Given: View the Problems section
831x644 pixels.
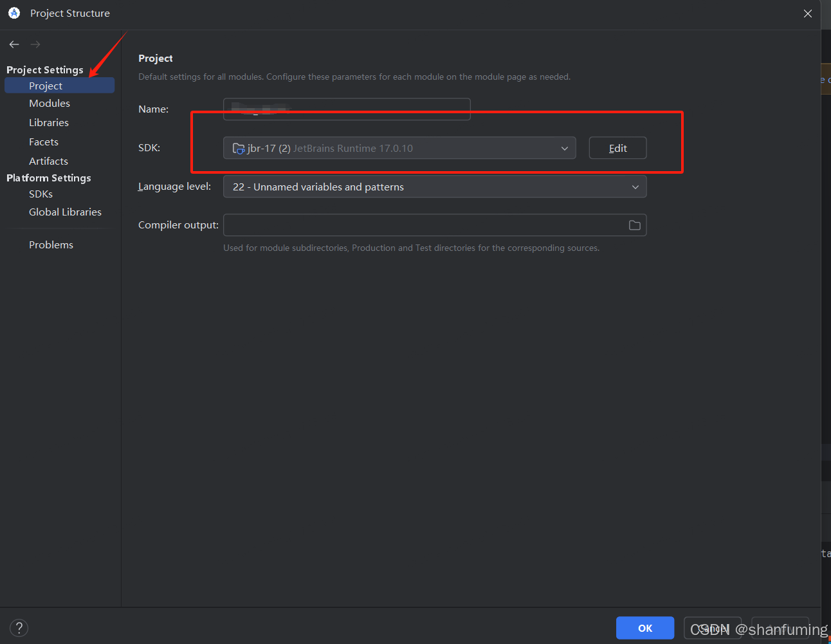Looking at the screenshot, I should point(51,244).
